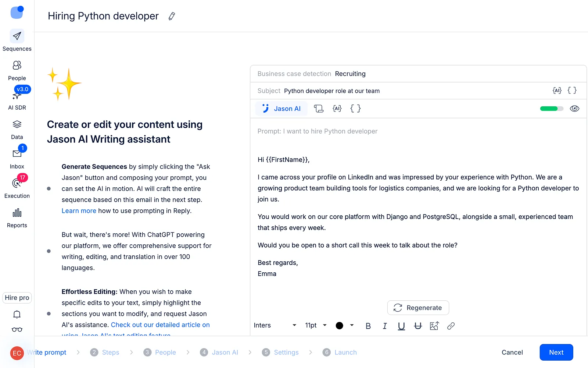
Task: Open the EC user avatar
Action: click(17, 353)
